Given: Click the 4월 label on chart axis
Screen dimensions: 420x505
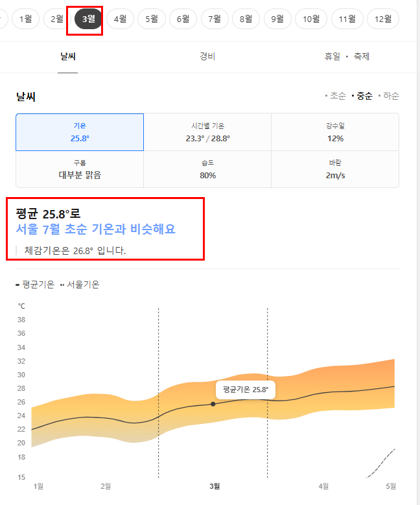Looking at the screenshot, I should [x=323, y=486].
